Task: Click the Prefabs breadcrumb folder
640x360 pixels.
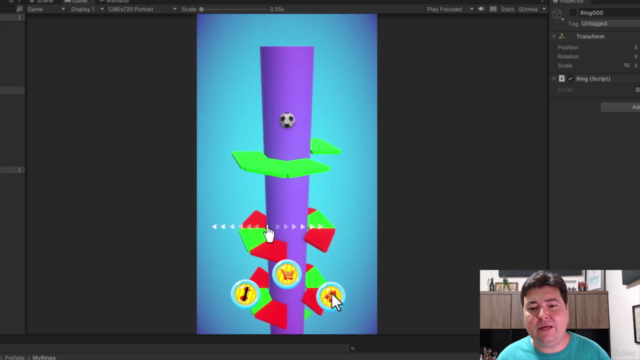Action: [15, 358]
